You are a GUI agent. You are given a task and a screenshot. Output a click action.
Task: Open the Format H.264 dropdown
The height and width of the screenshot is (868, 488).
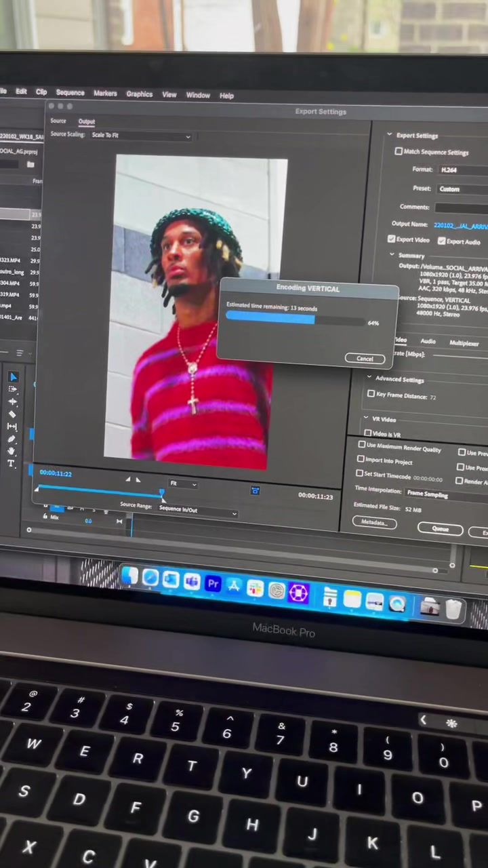462,170
